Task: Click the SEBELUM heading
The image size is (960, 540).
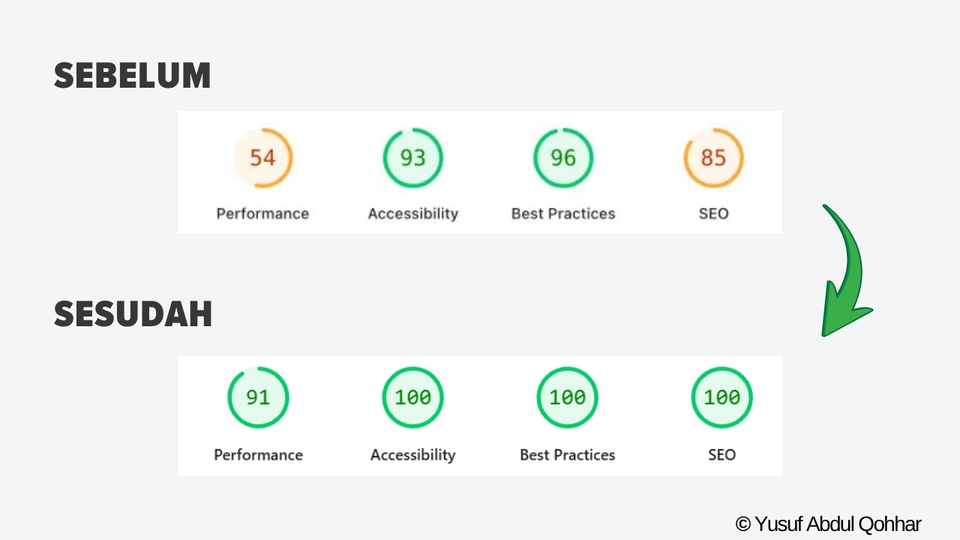Action: 132,75
